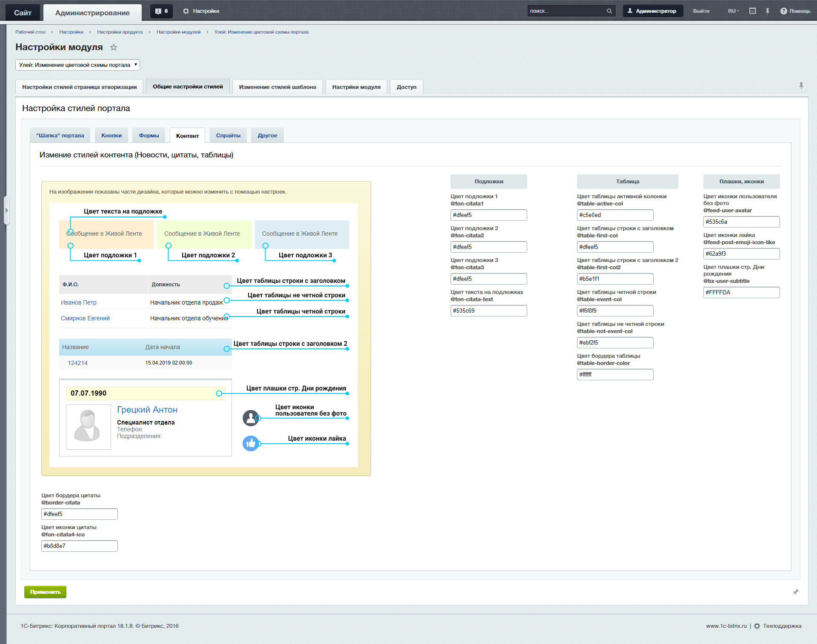Viewport: 817px width, 644px height.
Task: Open the Настрйки модуля tab
Action: point(356,87)
